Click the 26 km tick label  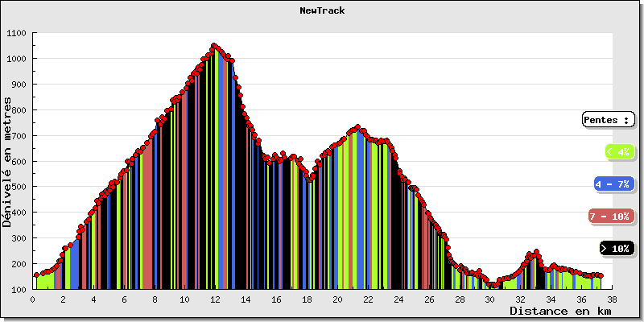tap(429, 299)
